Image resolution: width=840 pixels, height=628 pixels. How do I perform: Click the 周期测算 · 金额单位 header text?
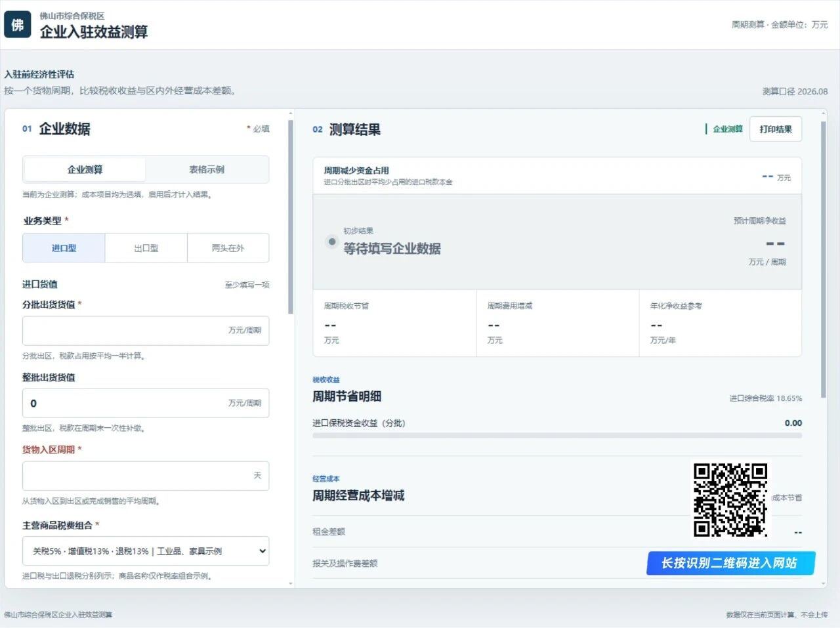point(780,25)
